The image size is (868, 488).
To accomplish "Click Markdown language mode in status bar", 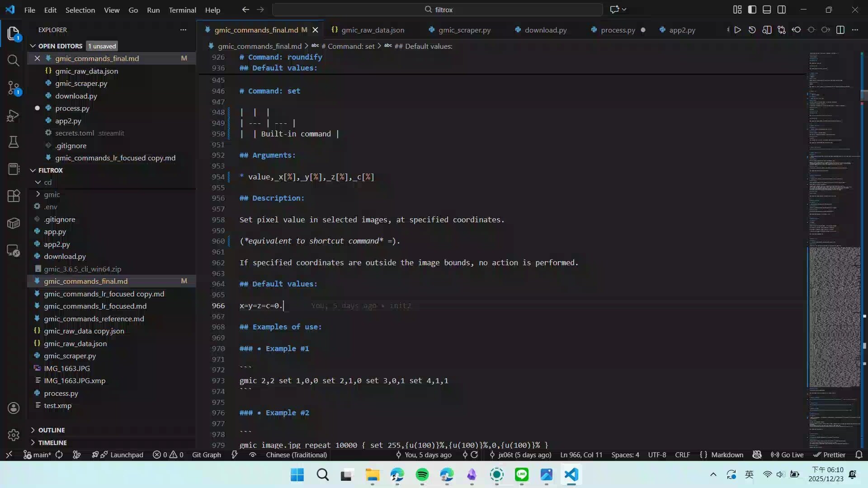I will click(726, 455).
